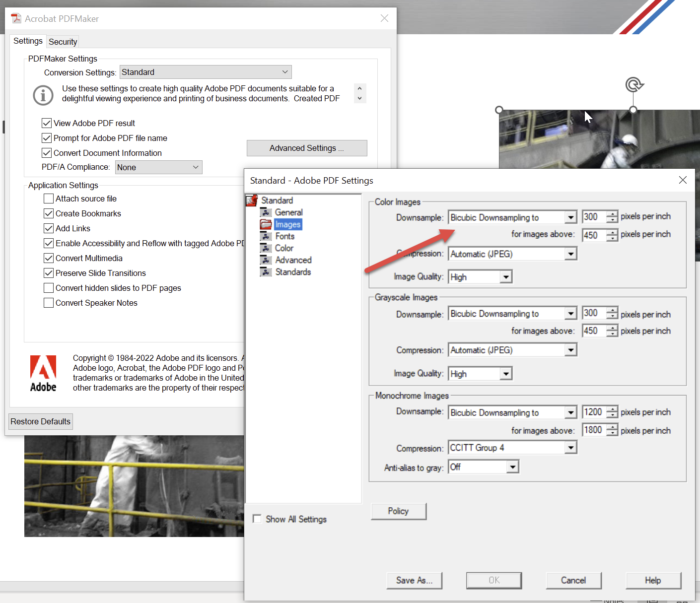The image size is (700, 603).
Task: Open the Advanced settings category
Action: tap(293, 260)
